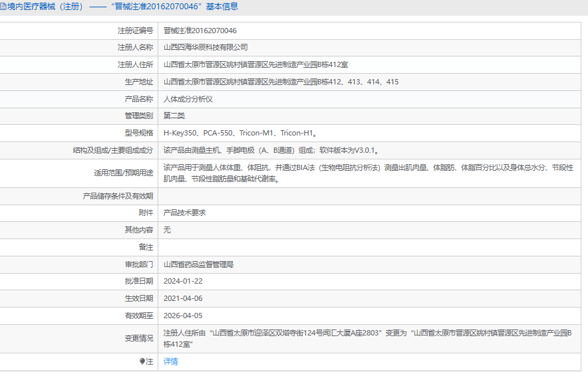Click the document icon before 境内医疗器械 title
Screen dimensions: 588x372
coord(3,7)
